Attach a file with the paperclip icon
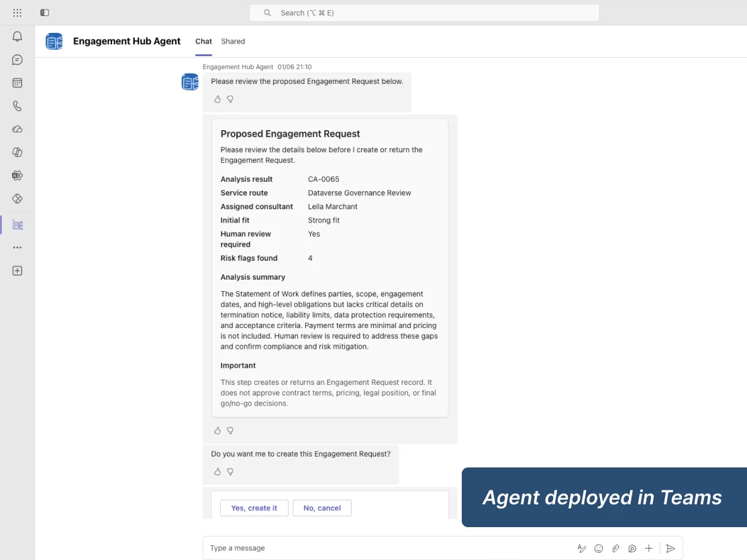The height and width of the screenshot is (560, 747). (x=615, y=549)
